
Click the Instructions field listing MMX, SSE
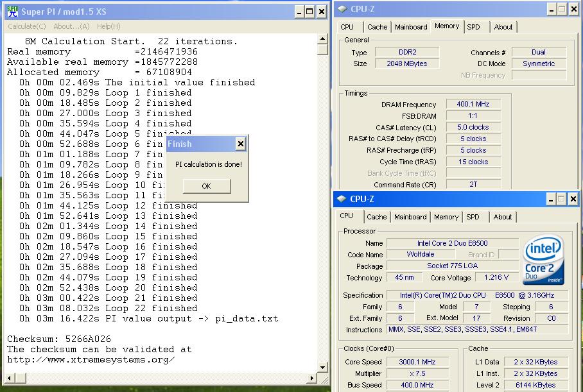click(x=478, y=330)
